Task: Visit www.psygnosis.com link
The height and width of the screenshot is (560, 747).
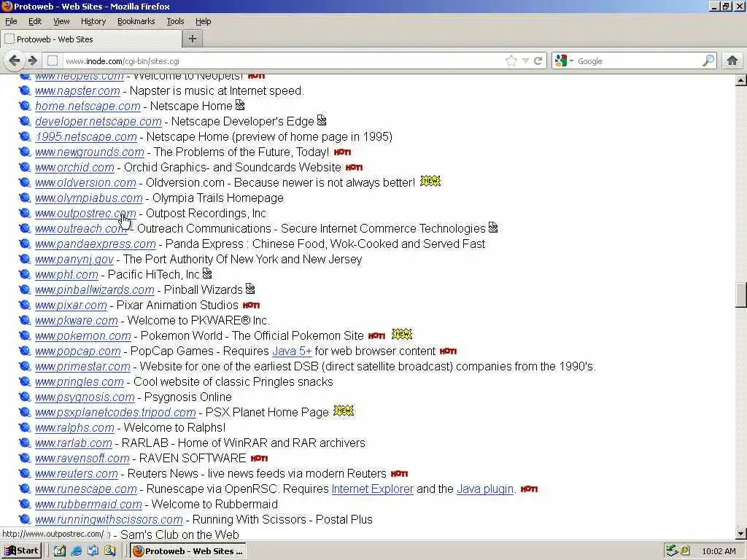Action: 85,397
